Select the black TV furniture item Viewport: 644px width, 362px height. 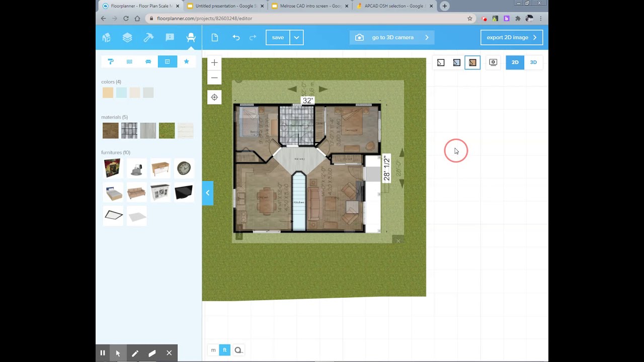pyautogui.click(x=184, y=193)
